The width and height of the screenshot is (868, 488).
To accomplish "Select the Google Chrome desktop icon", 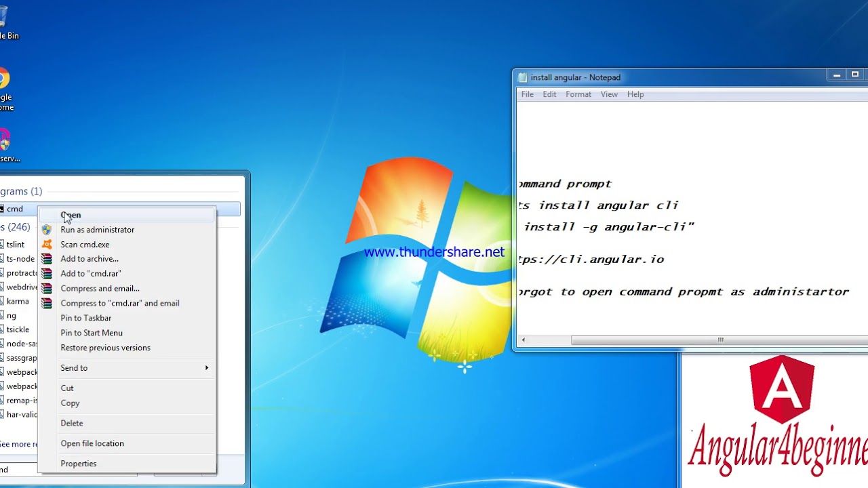I will click(x=5, y=89).
